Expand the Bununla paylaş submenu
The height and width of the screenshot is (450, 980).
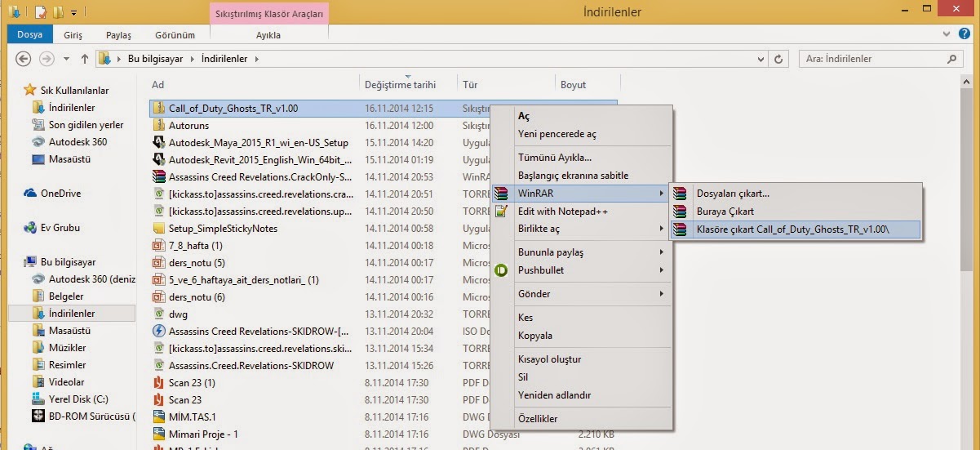pos(661,252)
